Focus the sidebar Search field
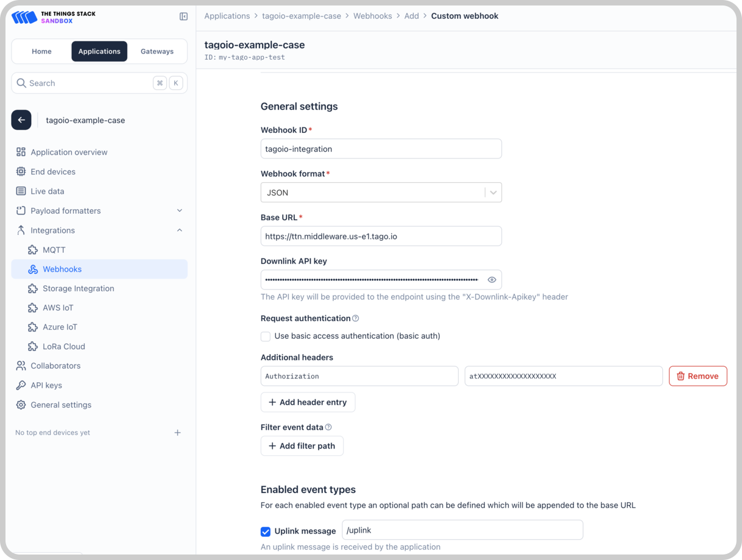This screenshot has height=560, width=742. (x=99, y=83)
